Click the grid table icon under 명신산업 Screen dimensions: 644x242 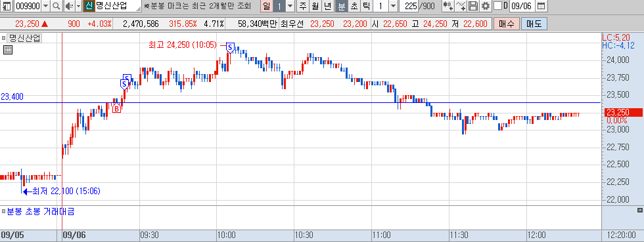pyautogui.click(x=8, y=50)
